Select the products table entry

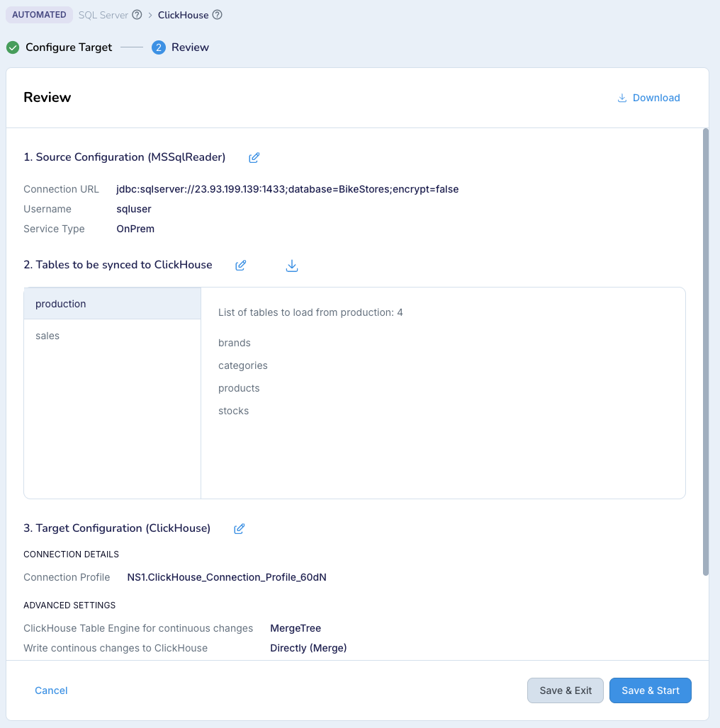(x=239, y=388)
